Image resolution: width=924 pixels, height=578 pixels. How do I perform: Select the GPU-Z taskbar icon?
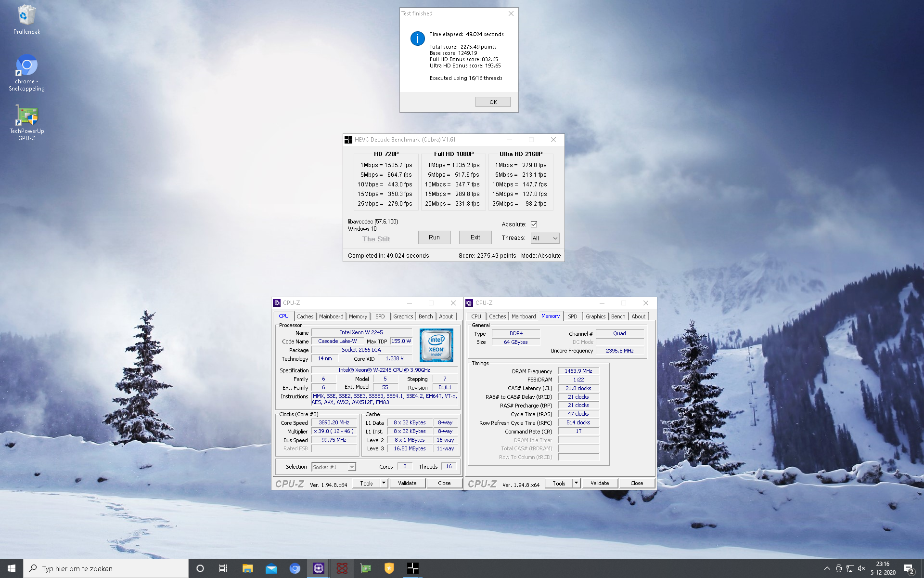coord(365,568)
